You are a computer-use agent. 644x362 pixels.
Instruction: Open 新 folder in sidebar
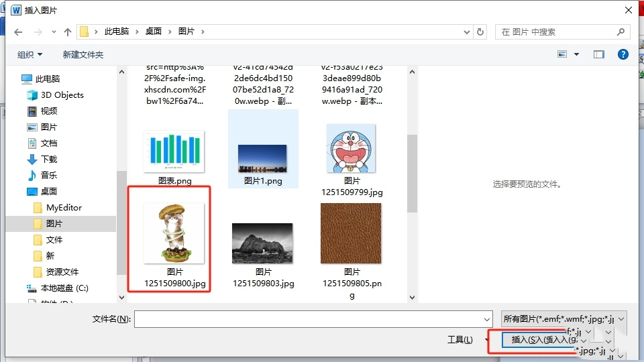pos(44,255)
